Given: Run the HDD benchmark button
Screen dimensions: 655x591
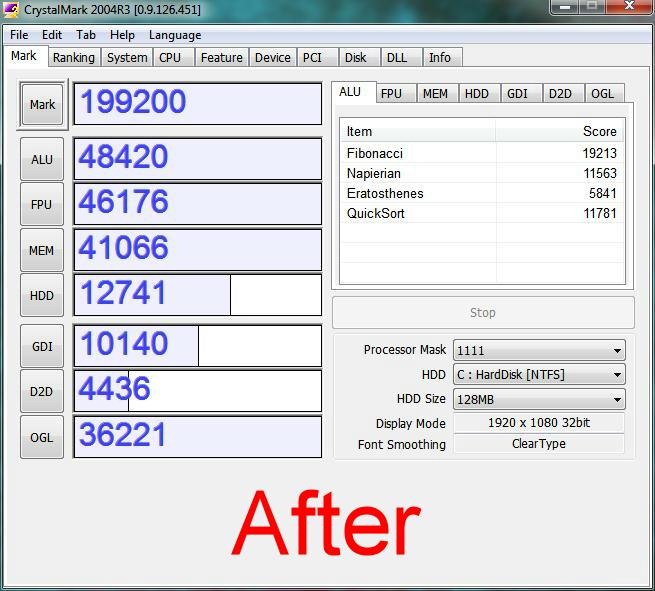Looking at the screenshot, I should point(42,296).
